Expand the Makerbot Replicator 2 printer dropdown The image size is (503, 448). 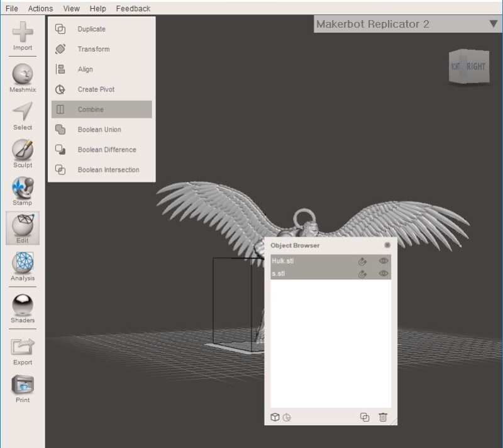[407, 24]
